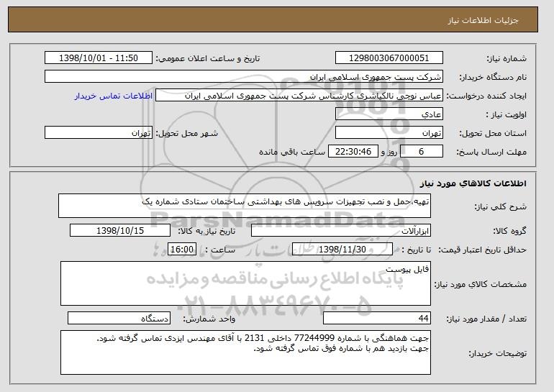Open the buyer contact info link (اطلاعات تماس خریدار)
Viewport: 554px width, 392px height.
pyautogui.click(x=114, y=96)
